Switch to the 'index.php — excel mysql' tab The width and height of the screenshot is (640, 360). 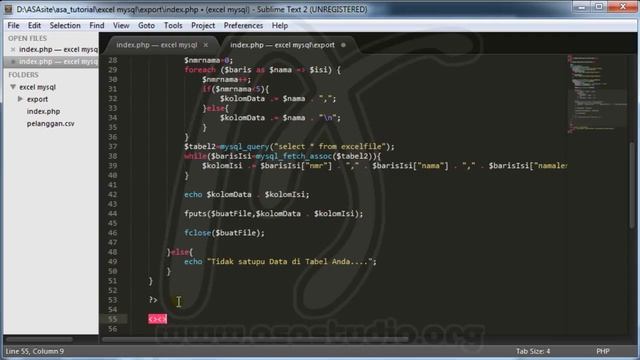(156, 45)
